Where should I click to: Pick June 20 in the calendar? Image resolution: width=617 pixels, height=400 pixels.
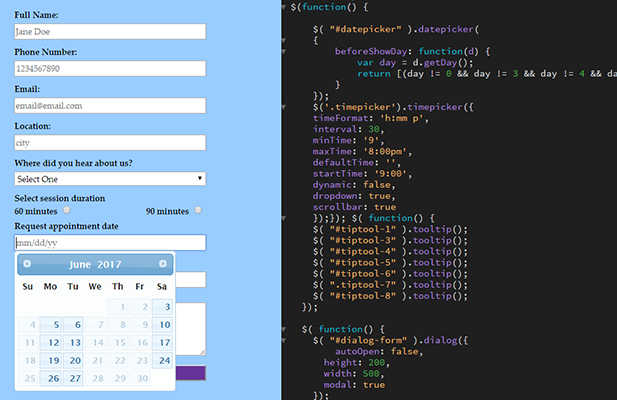pos(73,361)
